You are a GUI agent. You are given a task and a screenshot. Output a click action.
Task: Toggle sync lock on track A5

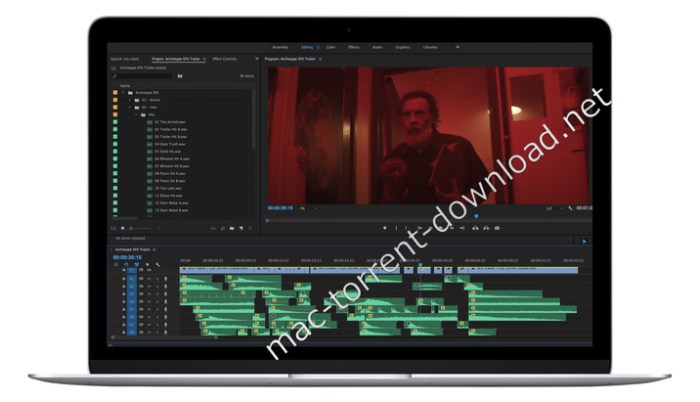click(x=141, y=309)
